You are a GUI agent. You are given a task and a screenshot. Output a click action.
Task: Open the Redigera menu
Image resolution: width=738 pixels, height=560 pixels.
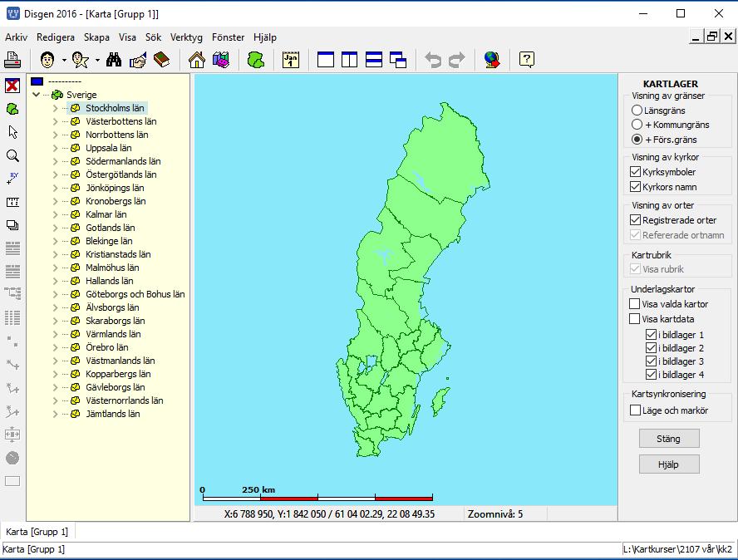[x=56, y=37]
